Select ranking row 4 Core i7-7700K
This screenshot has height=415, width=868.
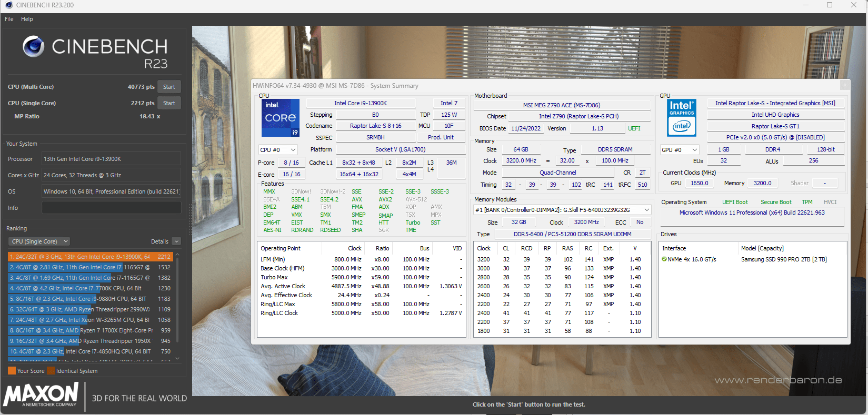(90, 288)
